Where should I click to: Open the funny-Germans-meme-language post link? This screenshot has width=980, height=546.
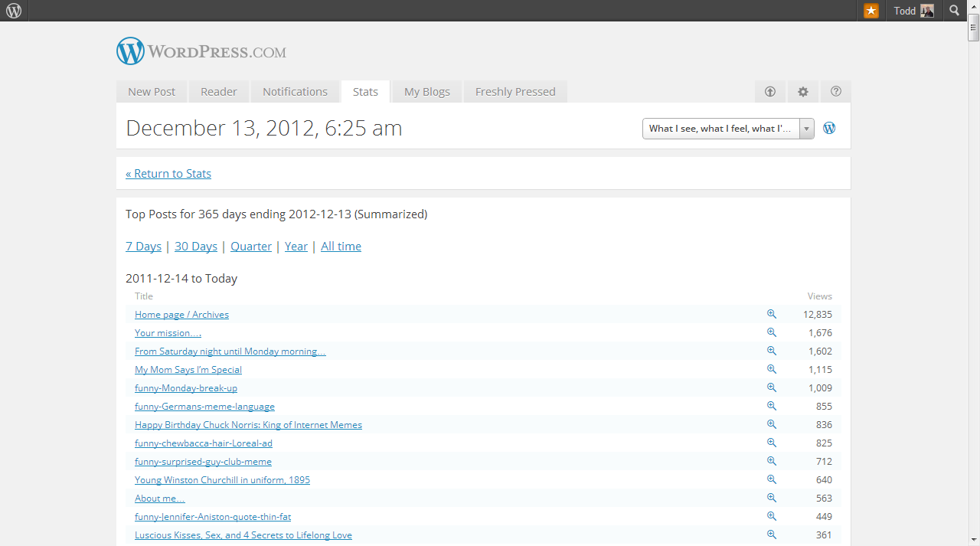tap(204, 407)
